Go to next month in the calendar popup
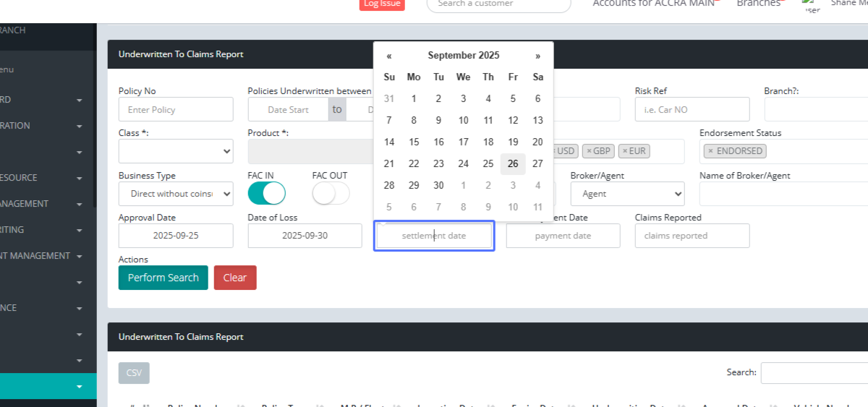The image size is (868, 407). 537,56
